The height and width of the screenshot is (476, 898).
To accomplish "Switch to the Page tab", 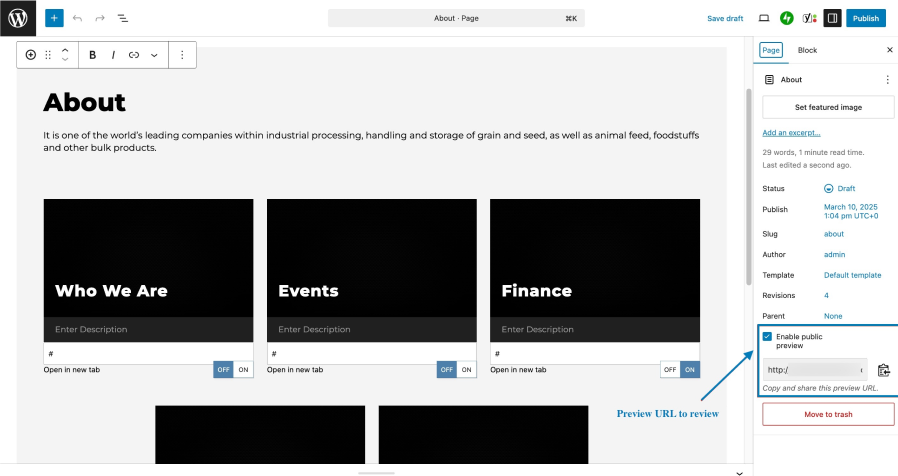I will pos(771,50).
